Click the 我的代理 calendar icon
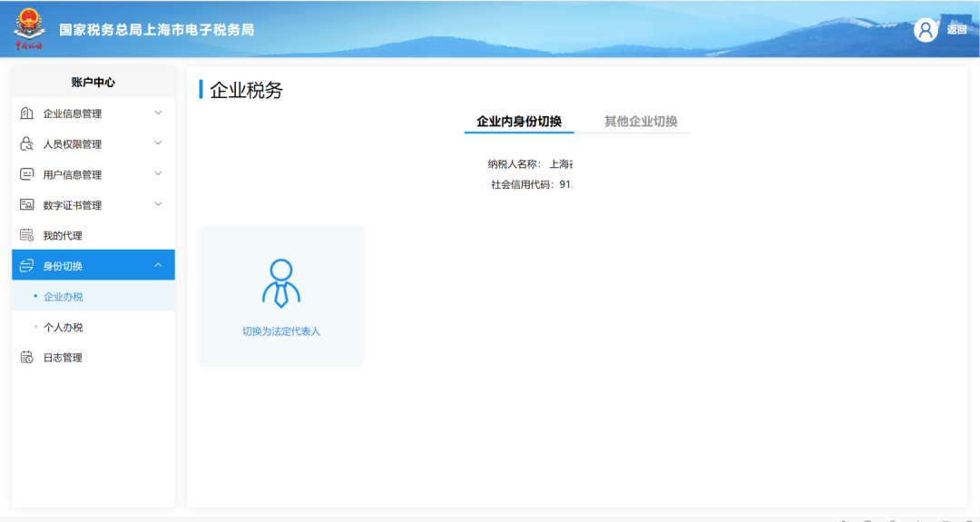Image resolution: width=980 pixels, height=522 pixels. [x=27, y=235]
